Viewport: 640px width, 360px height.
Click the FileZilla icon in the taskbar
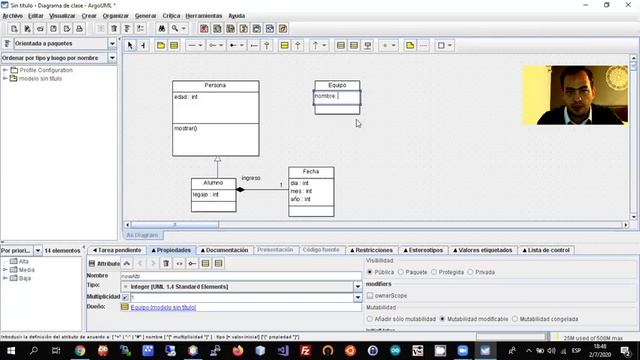tap(305, 351)
